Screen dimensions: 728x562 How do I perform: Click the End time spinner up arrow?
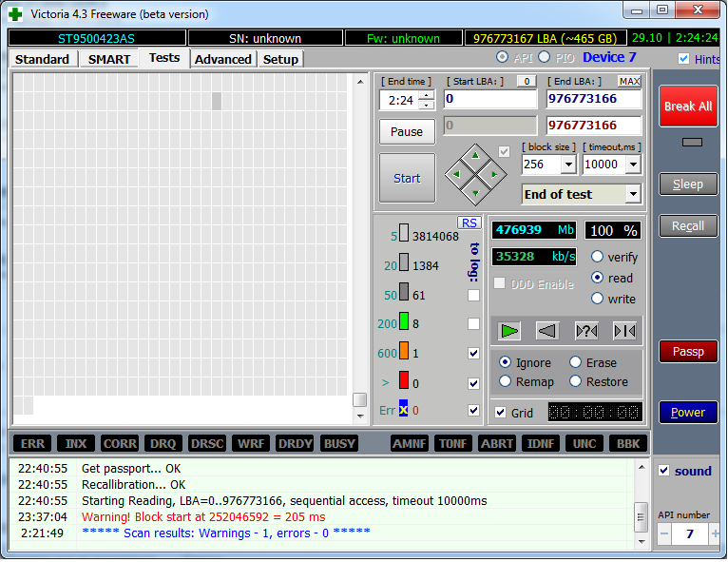pos(426,95)
